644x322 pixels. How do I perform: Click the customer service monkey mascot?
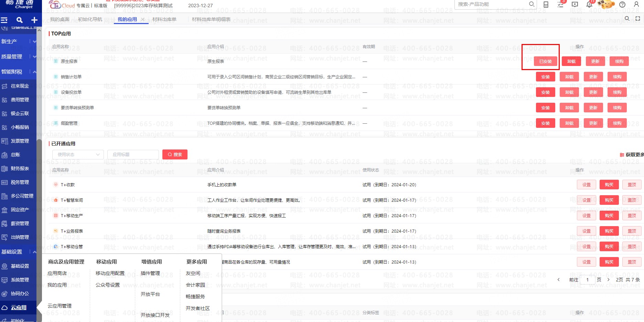(606, 4)
